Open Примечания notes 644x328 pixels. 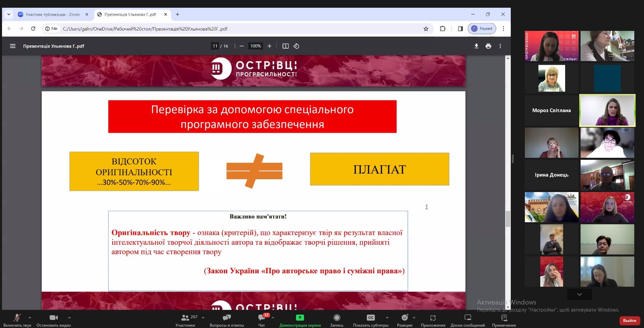coord(504,320)
